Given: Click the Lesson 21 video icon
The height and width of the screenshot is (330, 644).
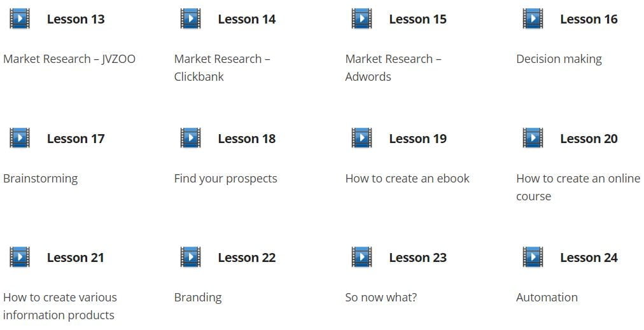Looking at the screenshot, I should tap(20, 257).
